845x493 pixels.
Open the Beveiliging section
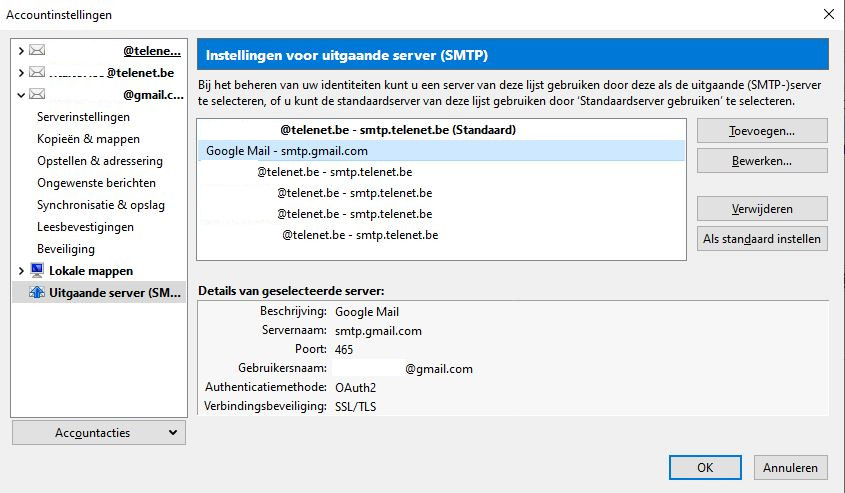coord(66,249)
